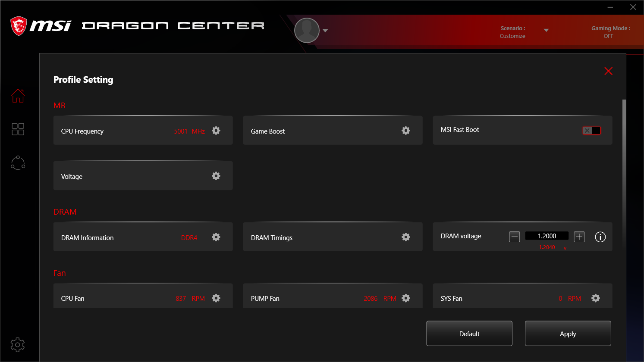Toggle the MSI Fast Boot switch
Viewport: 644px width, 362px height.
coord(591,131)
